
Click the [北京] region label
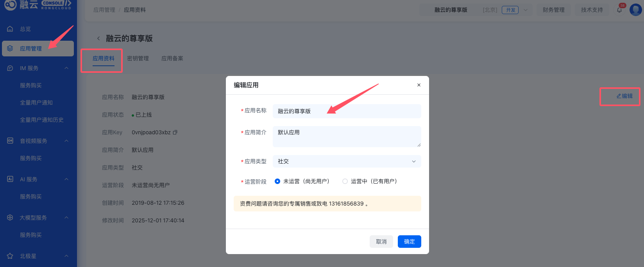click(490, 10)
